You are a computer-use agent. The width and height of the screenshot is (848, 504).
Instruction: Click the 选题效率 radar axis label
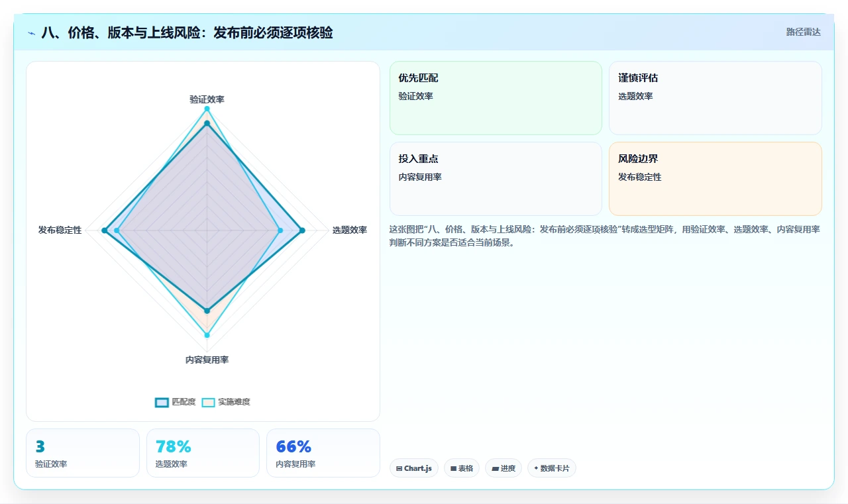[x=350, y=230]
